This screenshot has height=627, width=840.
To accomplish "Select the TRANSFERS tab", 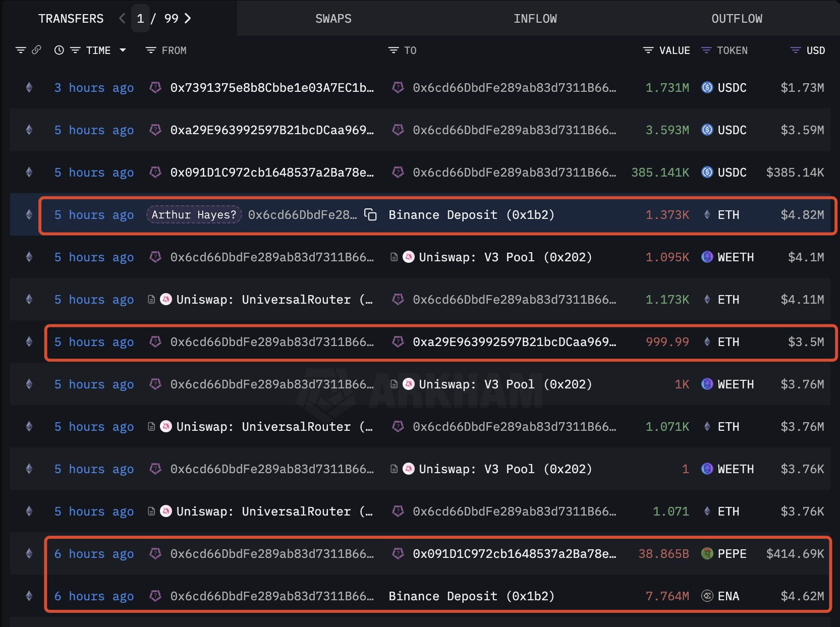I will 71,19.
